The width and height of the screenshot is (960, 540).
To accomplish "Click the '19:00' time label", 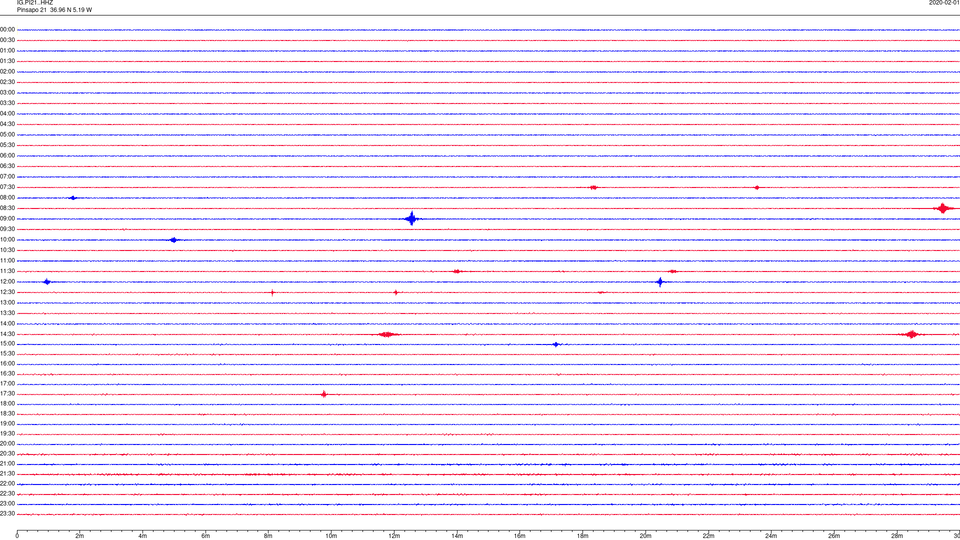I will (x=7, y=424).
